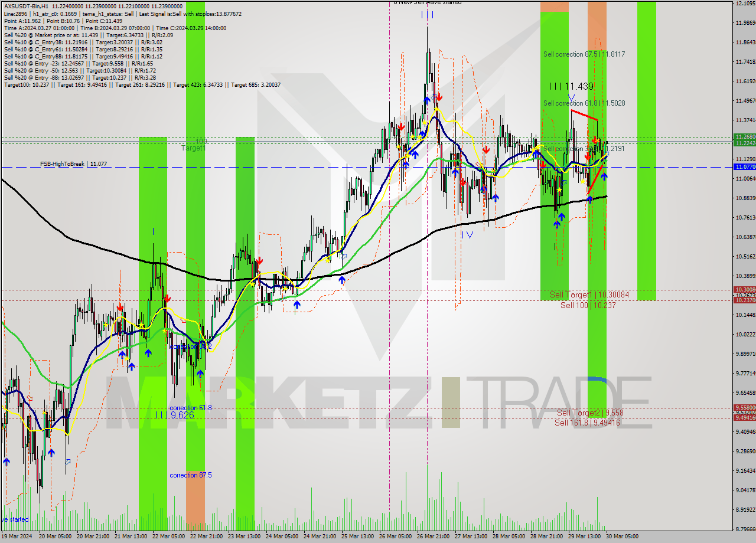Click 'Sell Target1 | 10.30084' label
The width and height of the screenshot is (756, 543).
click(x=589, y=295)
